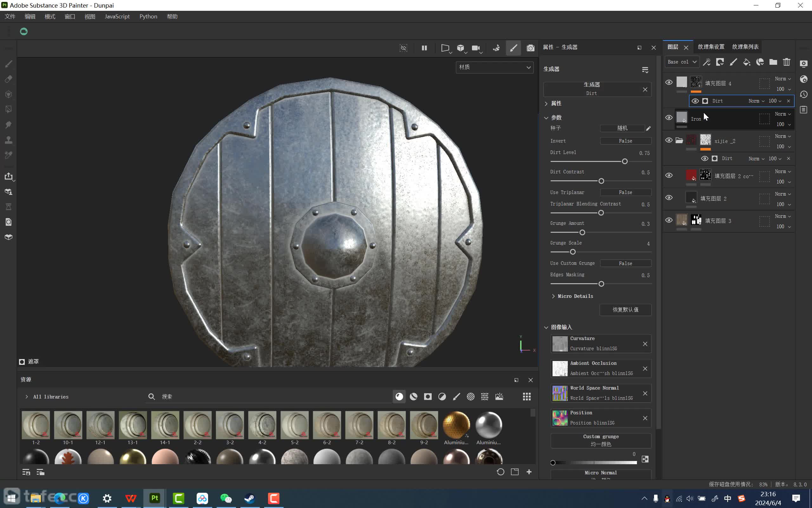Hide the 填充图层 3 layer
Image resolution: width=812 pixels, height=508 pixels.
coord(669,220)
